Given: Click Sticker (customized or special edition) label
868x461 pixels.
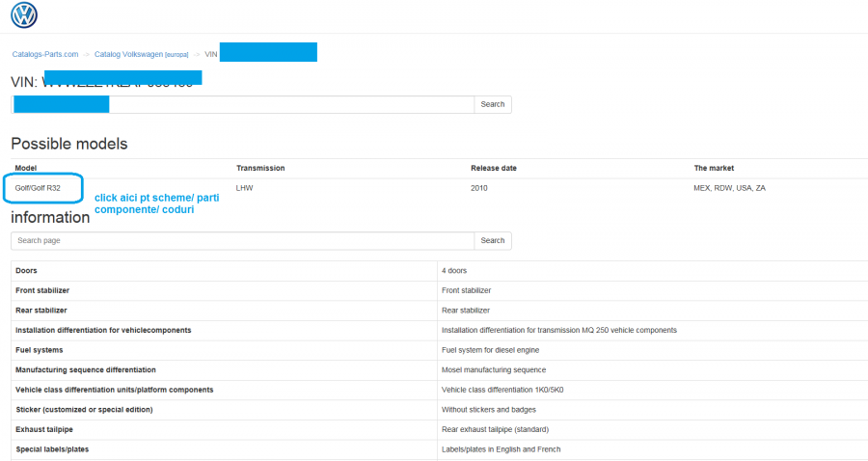Looking at the screenshot, I should coord(84,410).
